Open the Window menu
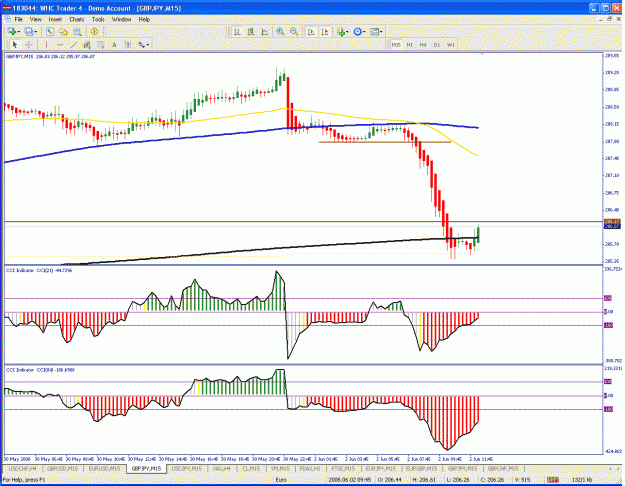 click(121, 19)
